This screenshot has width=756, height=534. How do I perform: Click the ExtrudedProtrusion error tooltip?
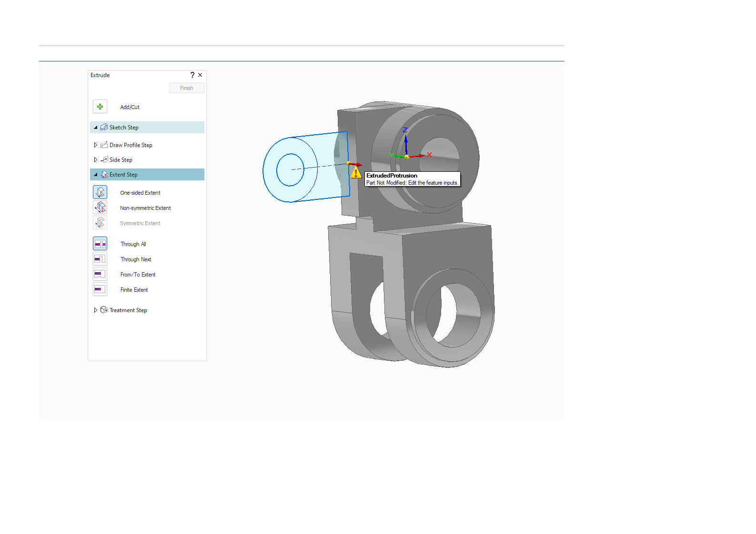413,179
